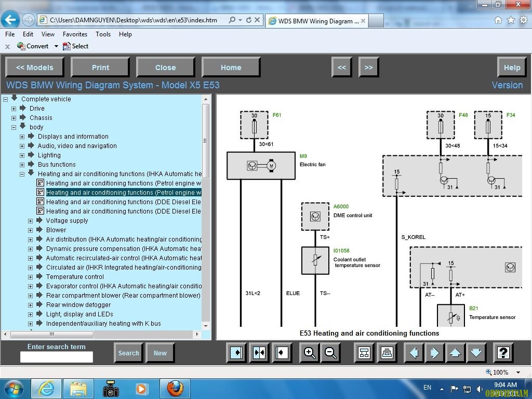
Task: Click the search term input field
Action: [56, 357]
